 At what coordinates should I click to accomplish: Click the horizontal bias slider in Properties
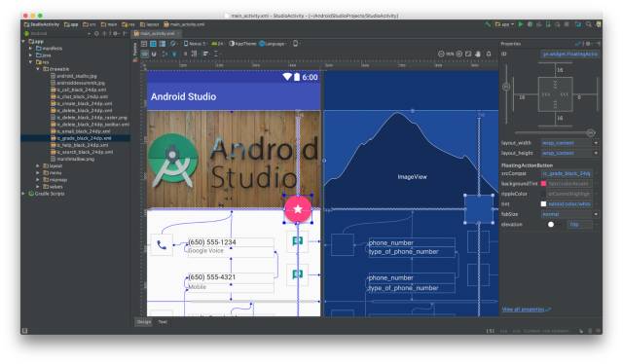(x=555, y=132)
